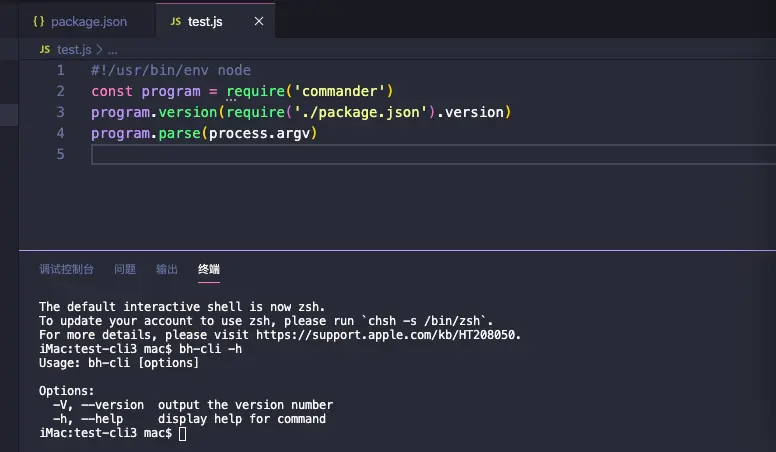
Task: Switch to the 问题 panel tab
Action: pyautogui.click(x=125, y=269)
